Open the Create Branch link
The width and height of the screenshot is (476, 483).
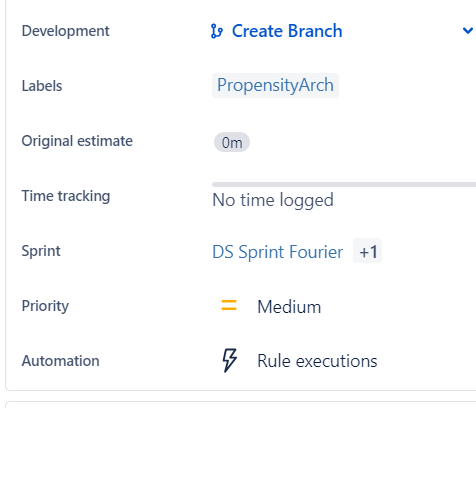[287, 31]
